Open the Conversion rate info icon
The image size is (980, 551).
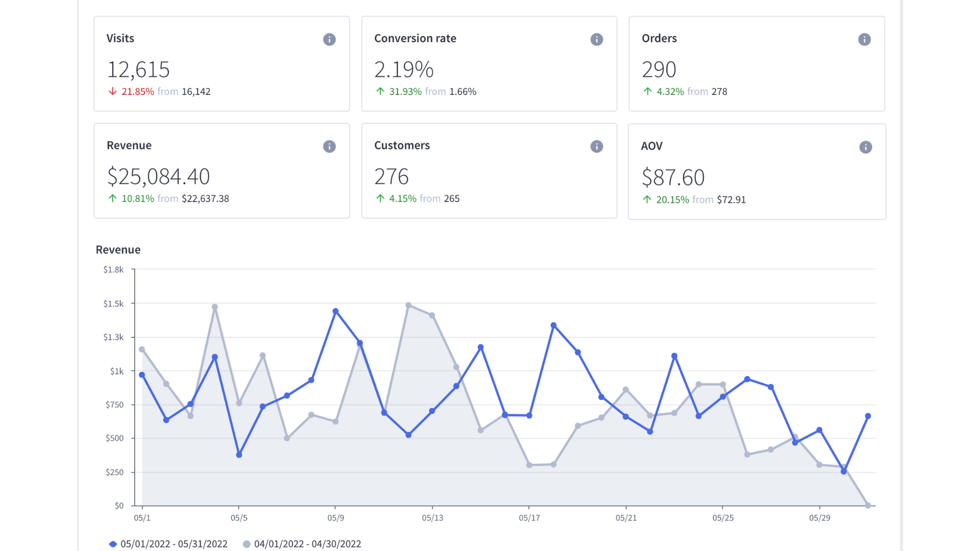597,39
